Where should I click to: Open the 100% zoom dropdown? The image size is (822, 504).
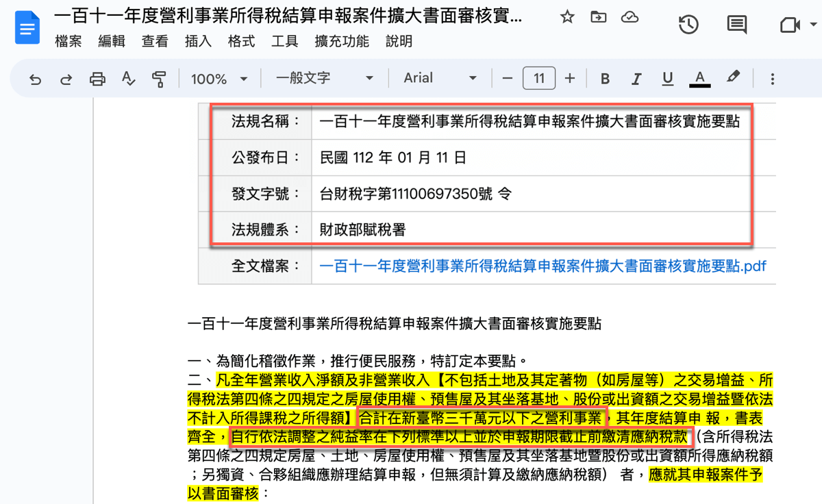(219, 79)
